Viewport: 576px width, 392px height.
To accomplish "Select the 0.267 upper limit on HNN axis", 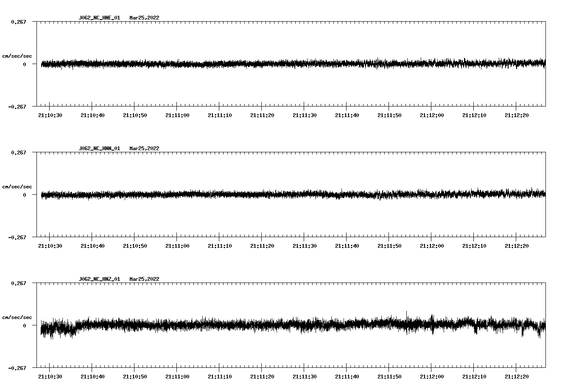I will [x=19, y=152].
